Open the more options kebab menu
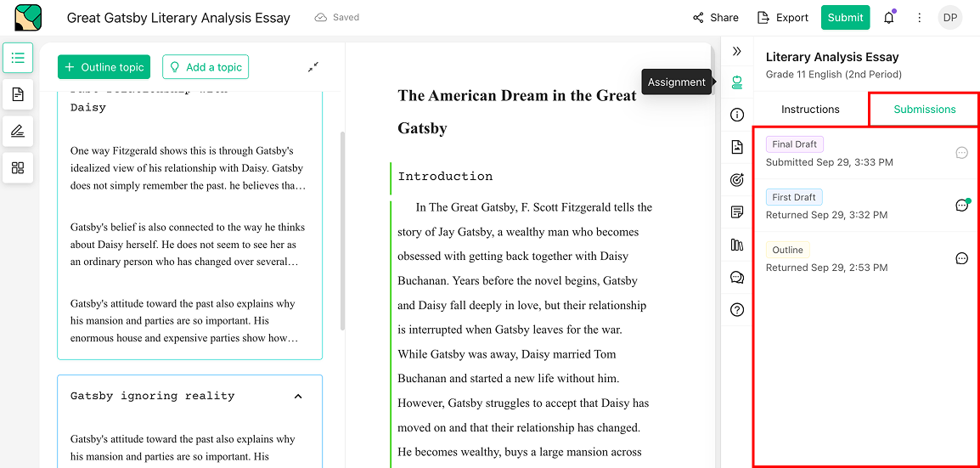 pos(920,18)
